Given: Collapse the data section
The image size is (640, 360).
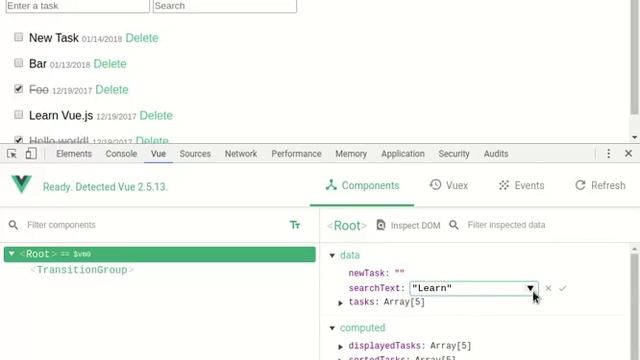Looking at the screenshot, I should click(x=332, y=256).
